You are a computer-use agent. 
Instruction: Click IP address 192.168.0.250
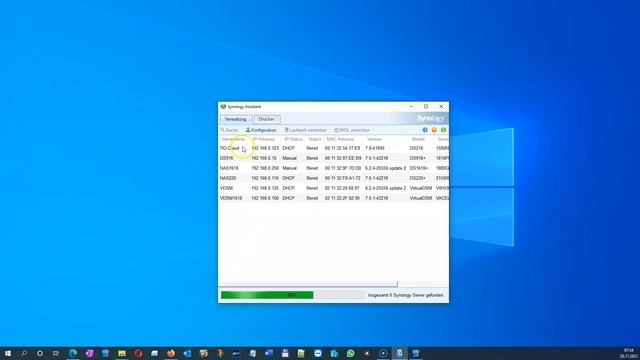265,168
